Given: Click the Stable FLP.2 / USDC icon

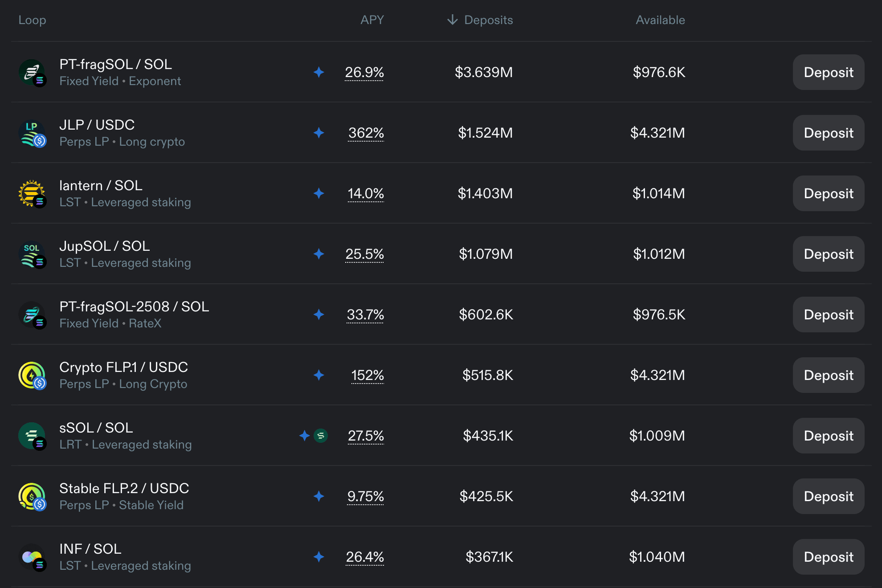Looking at the screenshot, I should (32, 497).
